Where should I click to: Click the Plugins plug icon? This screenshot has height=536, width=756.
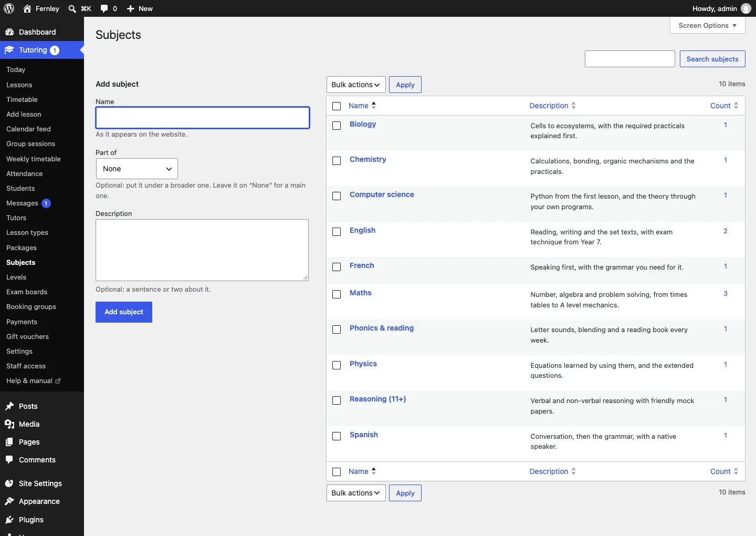point(9,520)
